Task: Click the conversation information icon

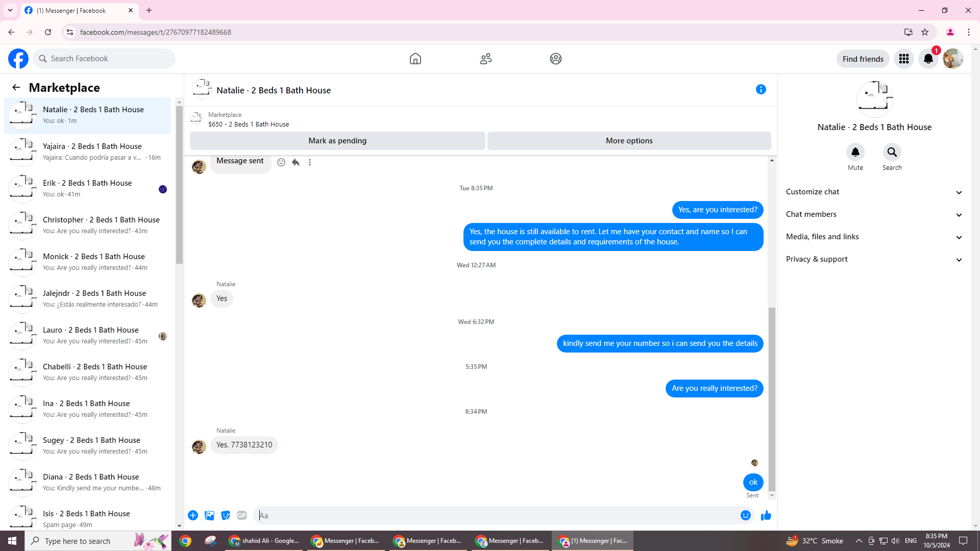Action: click(761, 90)
